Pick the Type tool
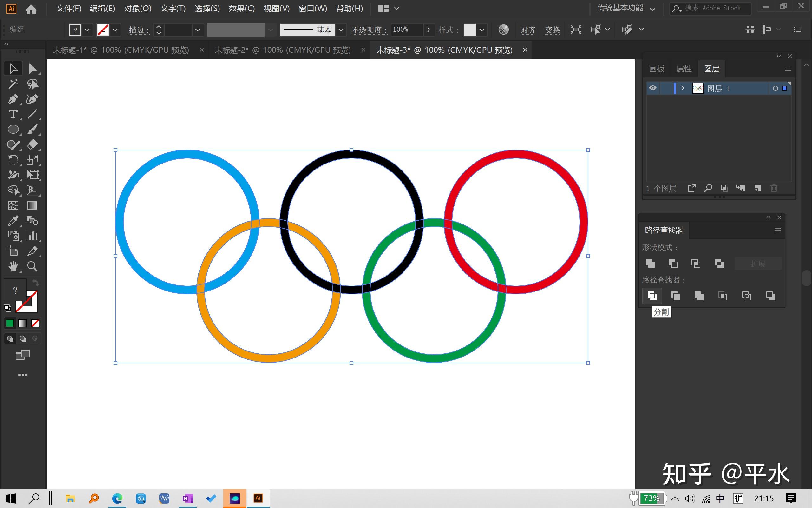The height and width of the screenshot is (508, 812). point(13,114)
